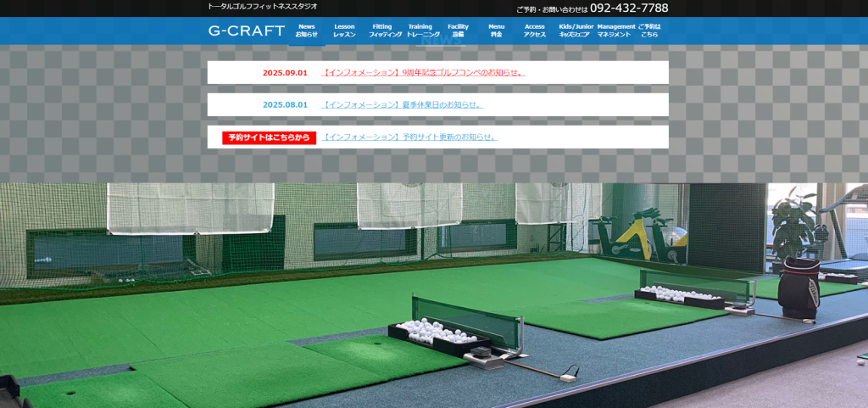Open the Training トレーニング menu item
This screenshot has width=868, height=408.
(x=420, y=31)
